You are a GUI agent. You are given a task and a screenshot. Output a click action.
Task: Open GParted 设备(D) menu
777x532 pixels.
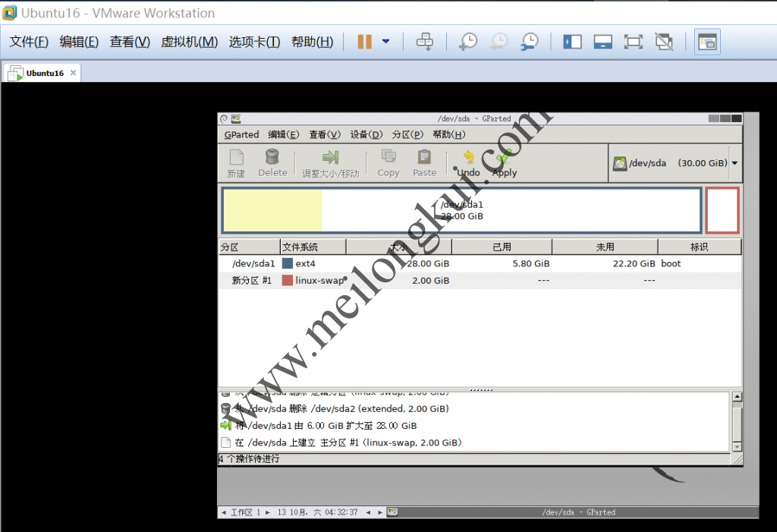pos(366,134)
